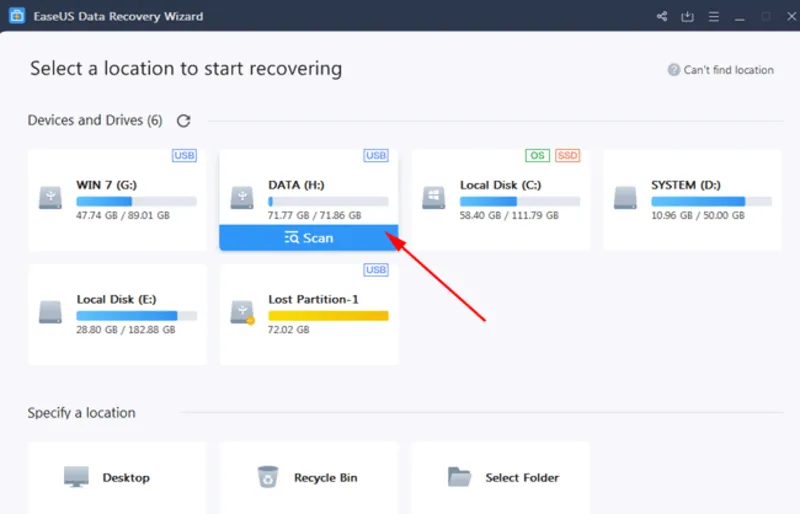
Task: Click the 47.74 GB / 89.01 GB text
Action: [123, 215]
